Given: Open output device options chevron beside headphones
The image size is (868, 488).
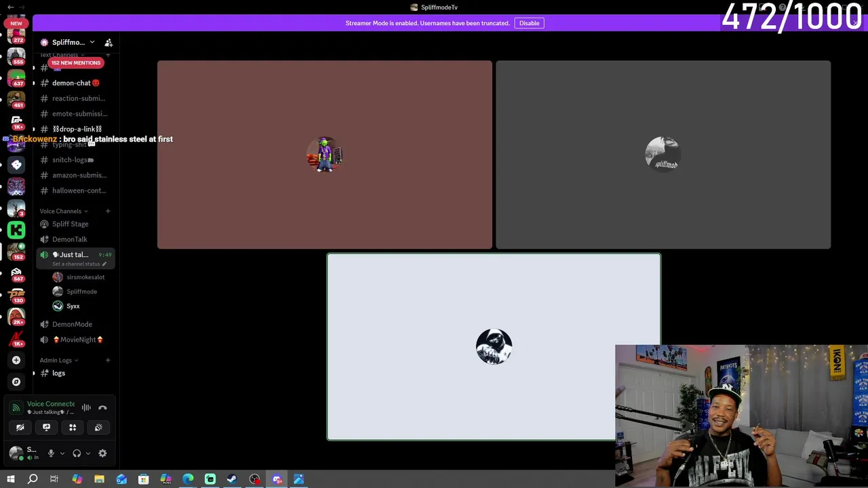Looking at the screenshot, I should point(87,453).
